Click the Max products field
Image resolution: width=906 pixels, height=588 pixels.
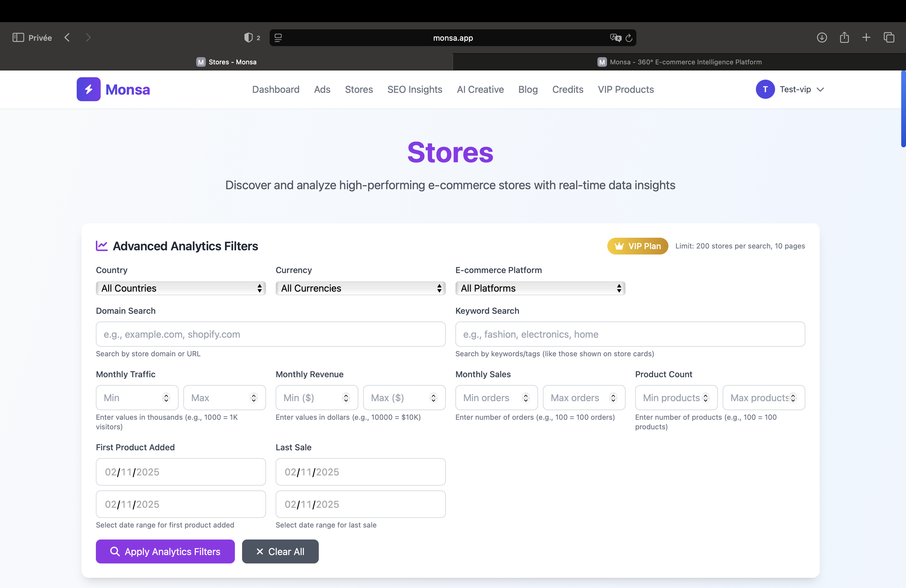coord(764,398)
